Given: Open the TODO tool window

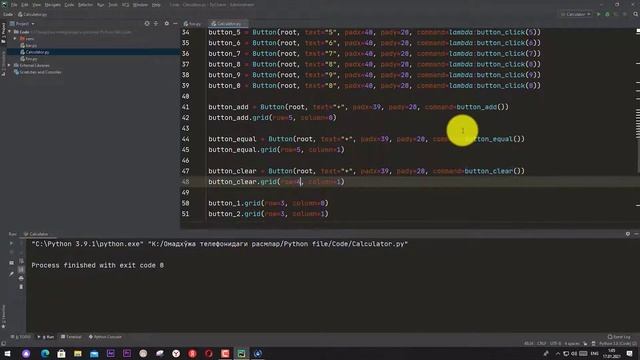Looking at the screenshot, I should (21, 337).
